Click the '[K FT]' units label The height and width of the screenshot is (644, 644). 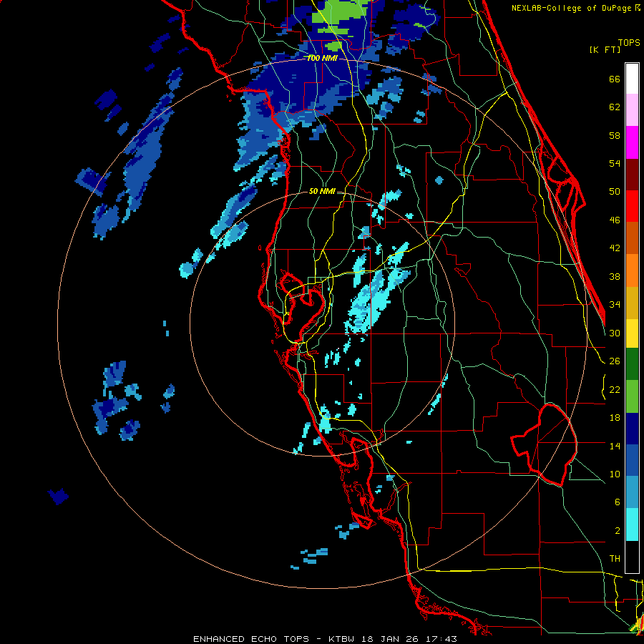[605, 49]
